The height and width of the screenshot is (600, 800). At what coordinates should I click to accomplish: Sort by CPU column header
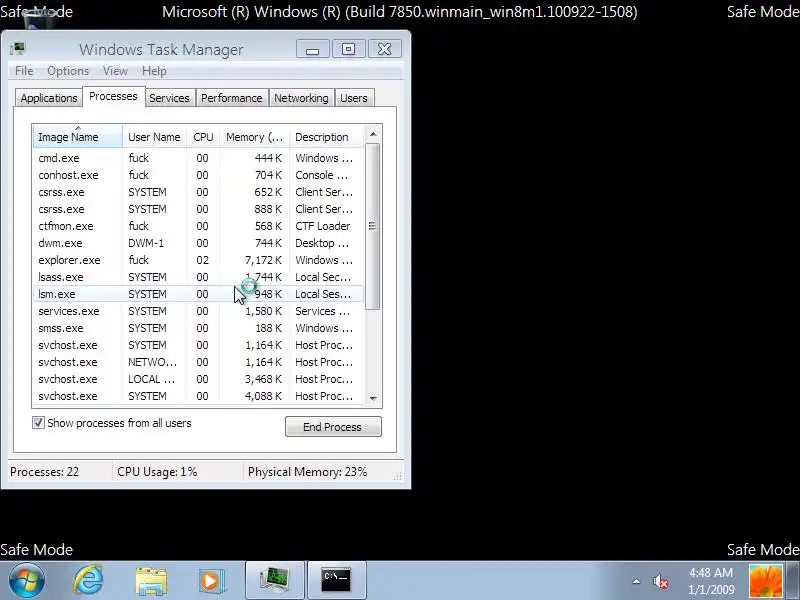coord(203,137)
